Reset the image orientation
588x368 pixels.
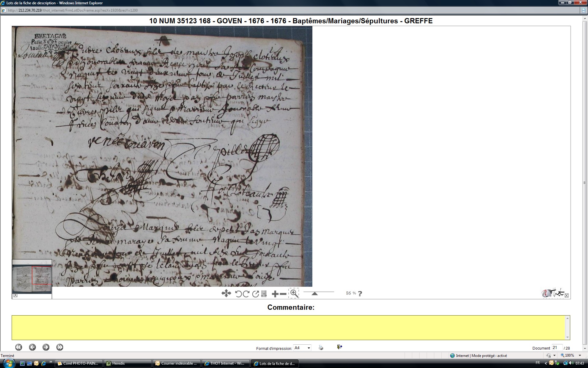(x=255, y=294)
